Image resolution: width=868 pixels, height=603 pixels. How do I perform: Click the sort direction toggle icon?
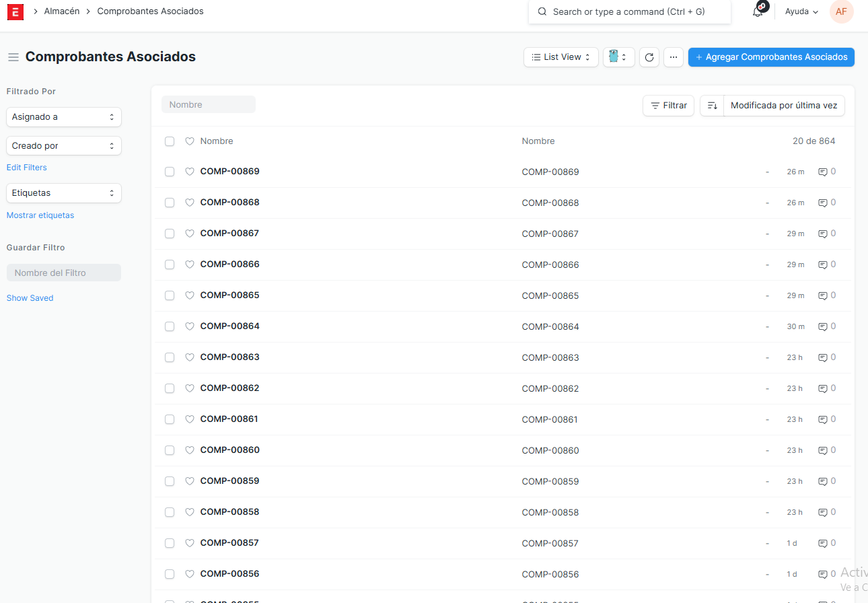point(712,106)
